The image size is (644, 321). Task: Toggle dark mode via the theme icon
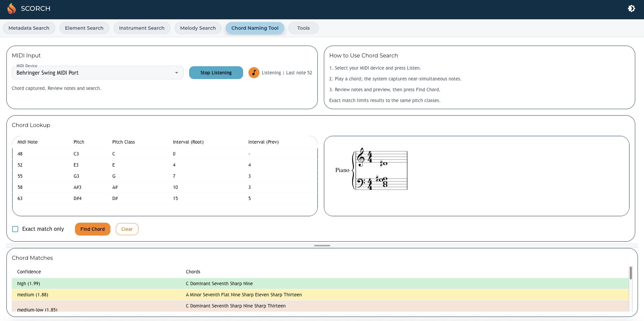tap(631, 8)
